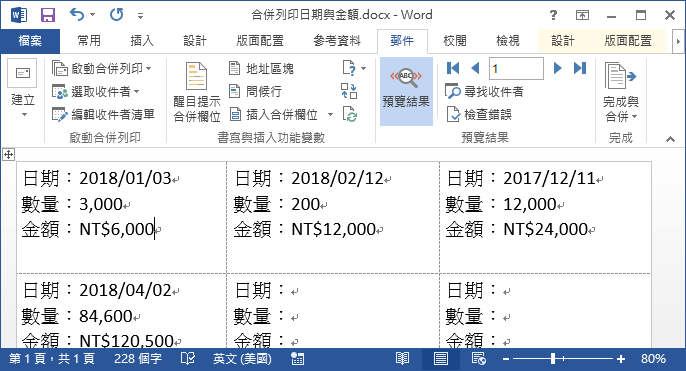Viewport: 686px width, 371px height.
Task: Click the Update Labels icon
Action: pyautogui.click(x=350, y=115)
